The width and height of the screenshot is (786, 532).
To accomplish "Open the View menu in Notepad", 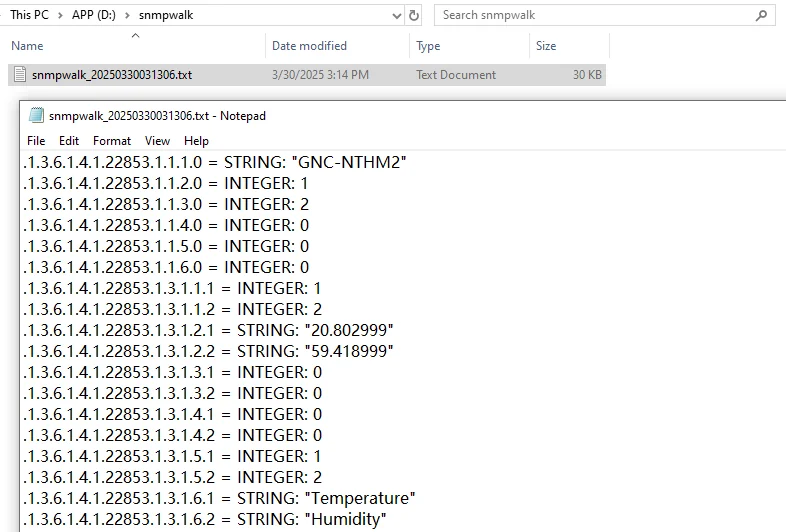I will tap(157, 141).
